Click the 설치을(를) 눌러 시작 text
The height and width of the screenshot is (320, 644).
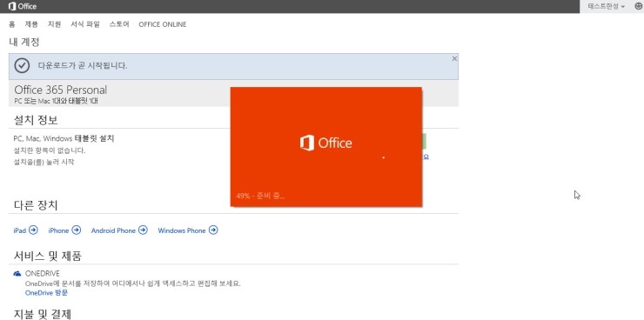(x=44, y=162)
